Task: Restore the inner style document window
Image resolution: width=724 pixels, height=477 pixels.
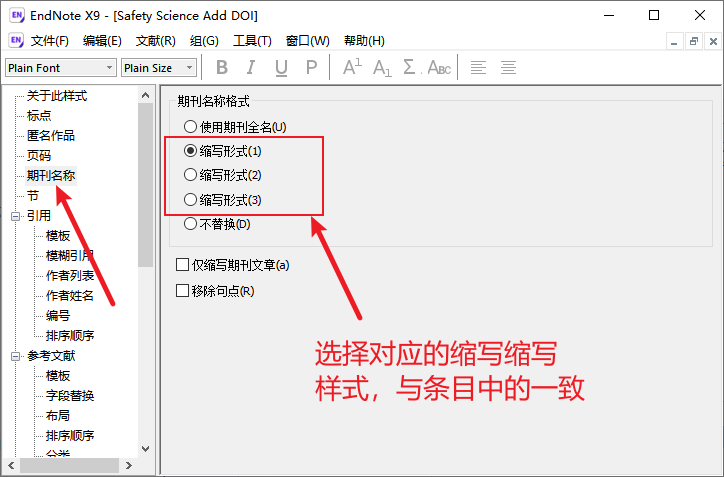Action: (694, 42)
